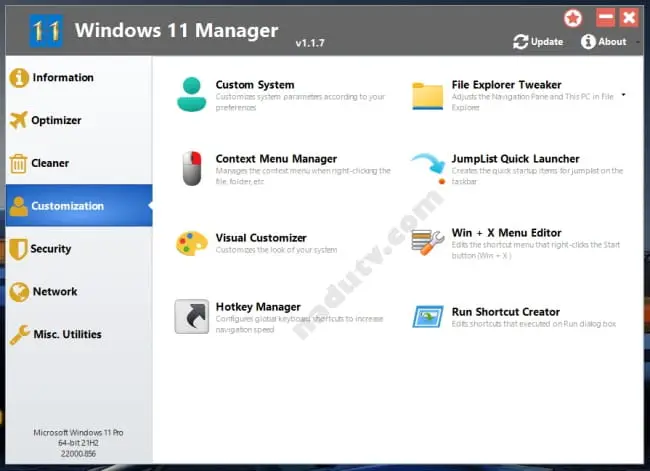Open the File Explorer Tweaker title
Image resolution: width=650 pixels, height=471 pixels.
507,85
